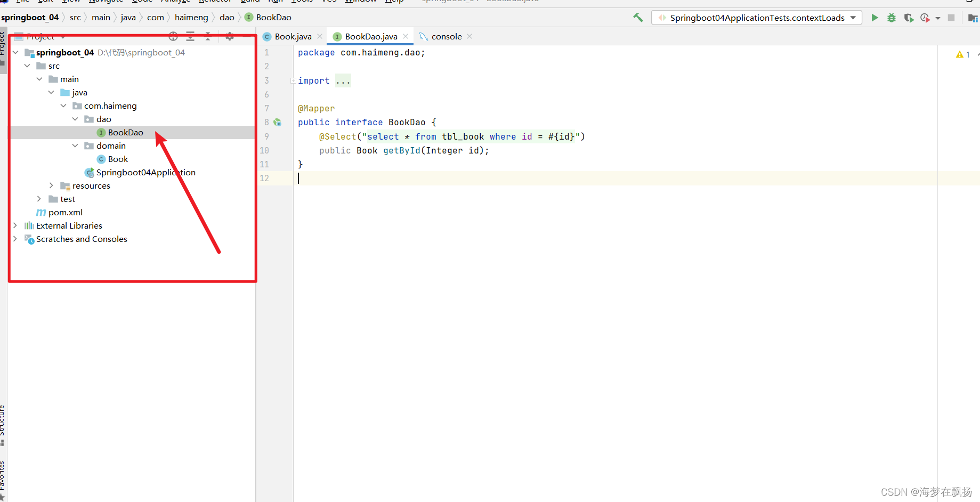Click the package statement com.haimeng.dao
The image size is (980, 502).
click(361, 53)
